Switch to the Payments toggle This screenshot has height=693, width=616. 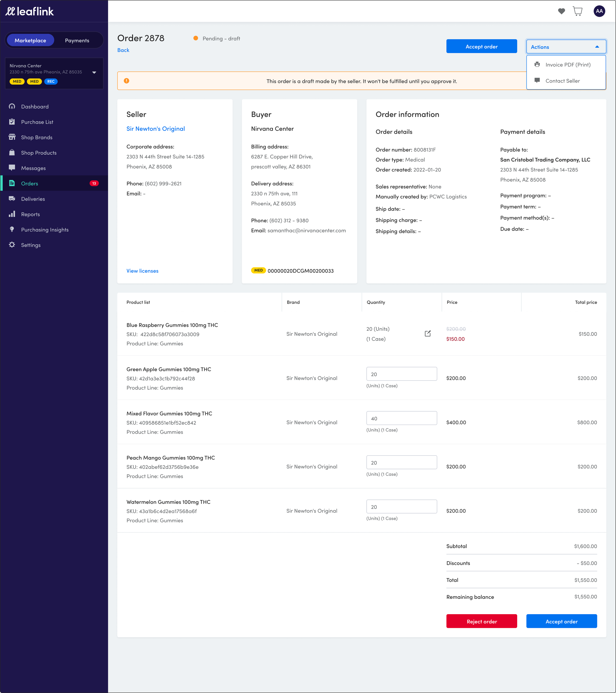point(77,40)
